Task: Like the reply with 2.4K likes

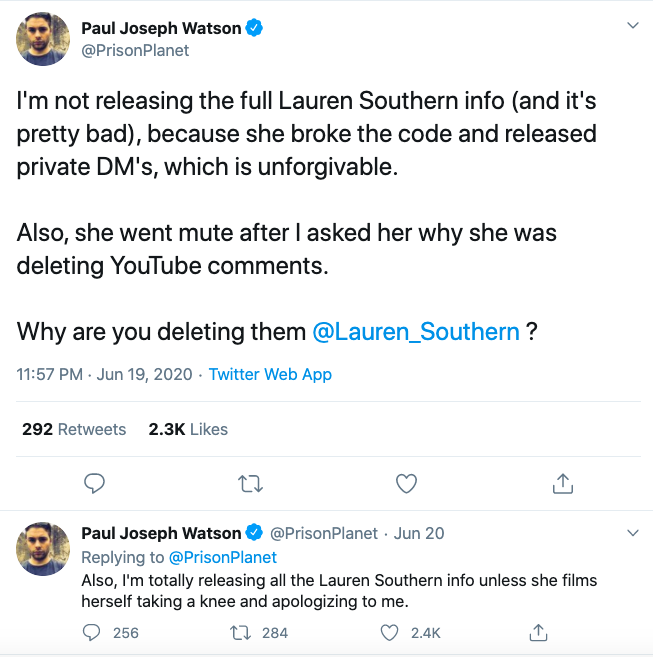Action: (391, 632)
